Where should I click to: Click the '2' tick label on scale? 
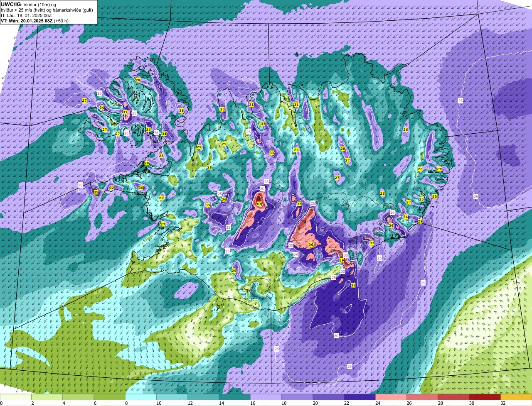32,403
